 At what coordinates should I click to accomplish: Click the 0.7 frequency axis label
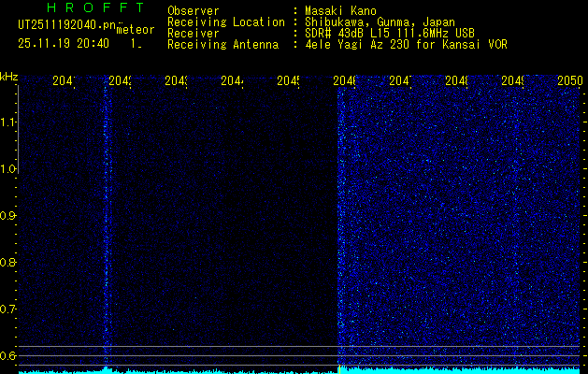coord(7,309)
